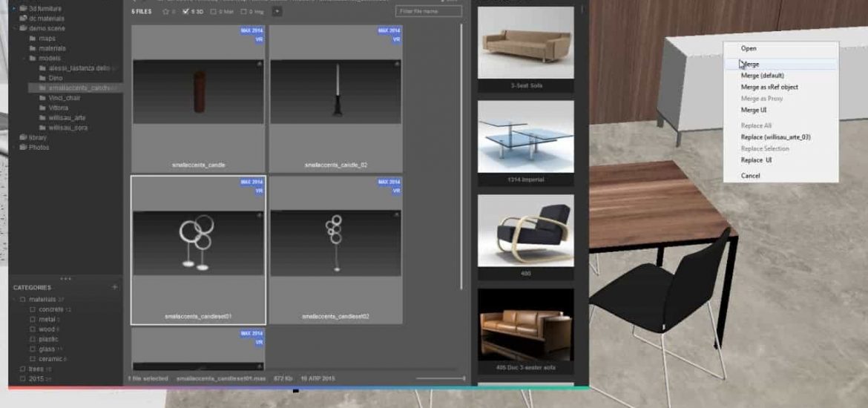Click the MAX 2014 badge on smallaccents_candle

pyautogui.click(x=251, y=31)
